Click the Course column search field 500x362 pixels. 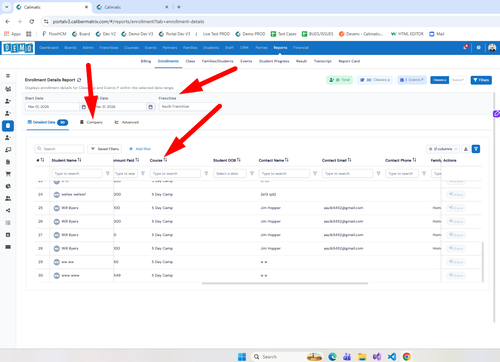pyautogui.click(x=175, y=173)
